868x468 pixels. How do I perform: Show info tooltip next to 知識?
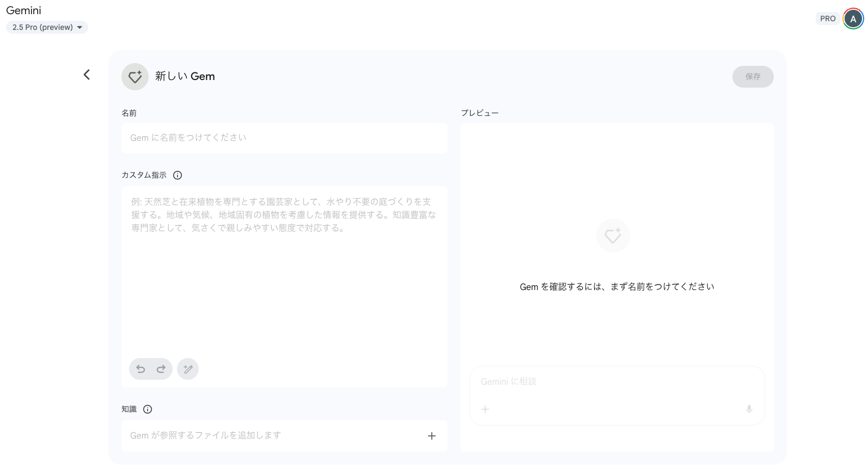[x=148, y=409]
